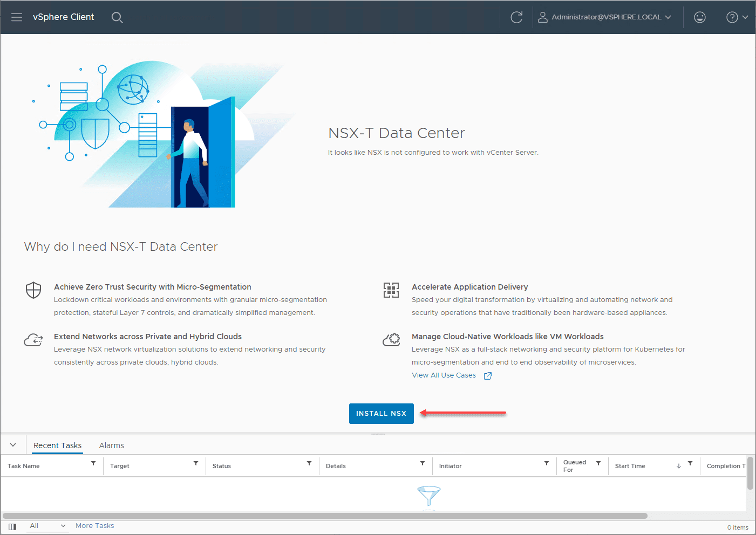
Task: Filter the Status column
Action: click(309, 463)
